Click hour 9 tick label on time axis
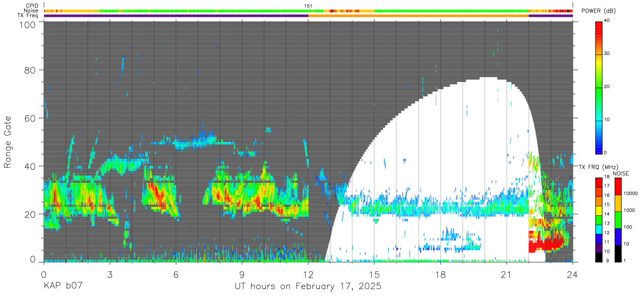This screenshot has width=644, height=297. click(x=242, y=274)
